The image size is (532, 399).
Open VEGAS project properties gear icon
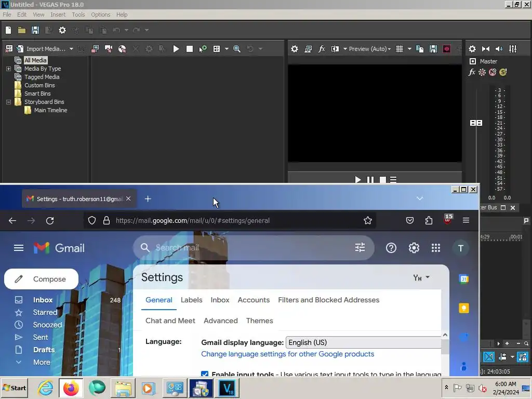tap(62, 30)
